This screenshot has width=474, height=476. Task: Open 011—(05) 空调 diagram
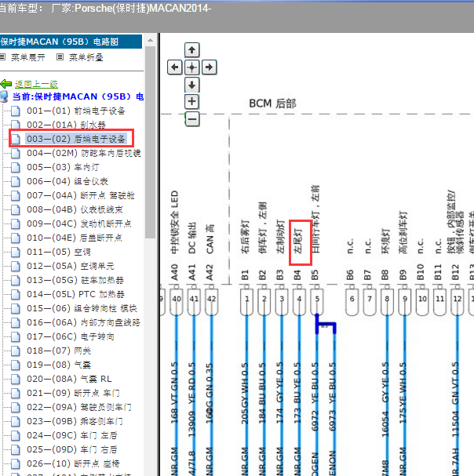(x=59, y=252)
